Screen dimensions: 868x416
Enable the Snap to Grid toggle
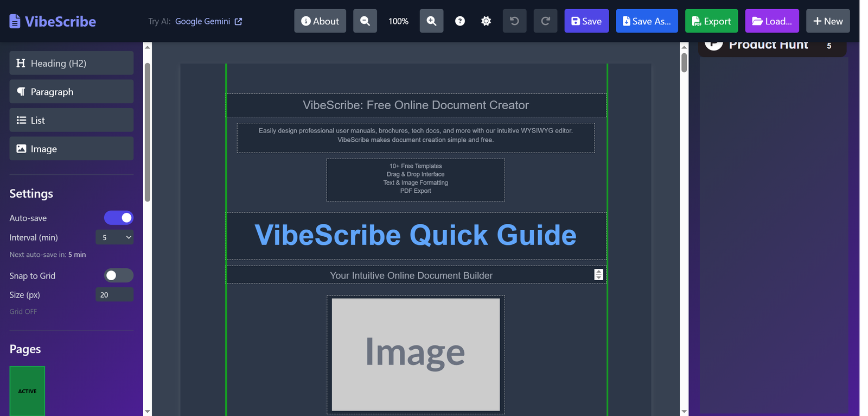(119, 275)
